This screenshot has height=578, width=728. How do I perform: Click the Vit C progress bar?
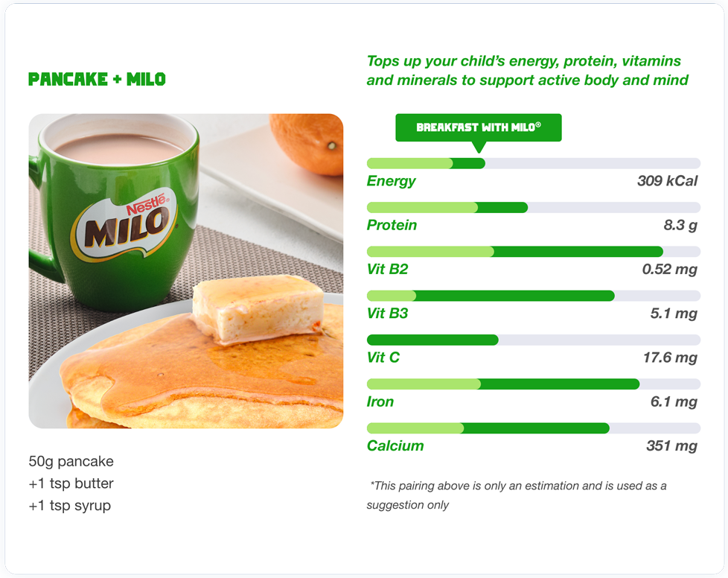click(534, 340)
